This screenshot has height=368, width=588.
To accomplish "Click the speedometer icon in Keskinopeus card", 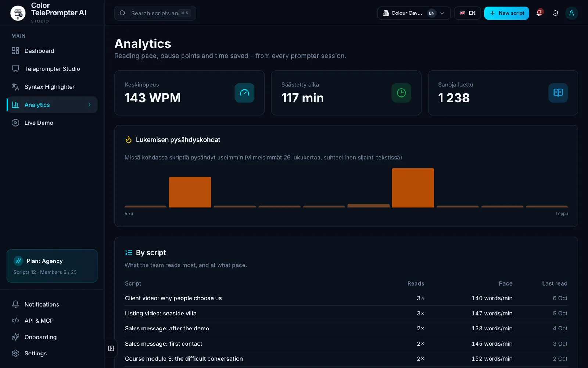I will point(244,93).
